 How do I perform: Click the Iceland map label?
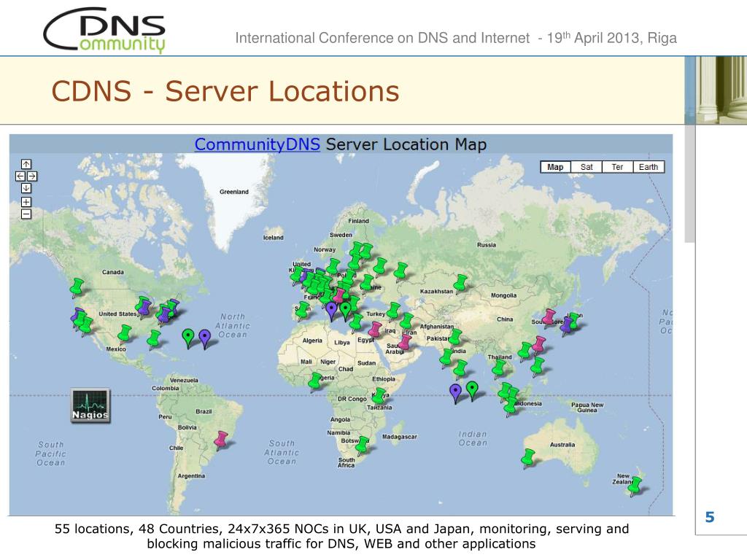click(273, 238)
